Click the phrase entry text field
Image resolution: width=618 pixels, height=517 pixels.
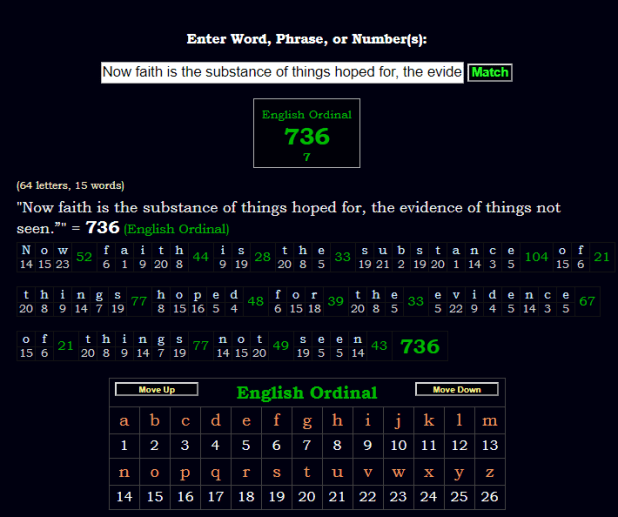pyautogui.click(x=282, y=73)
